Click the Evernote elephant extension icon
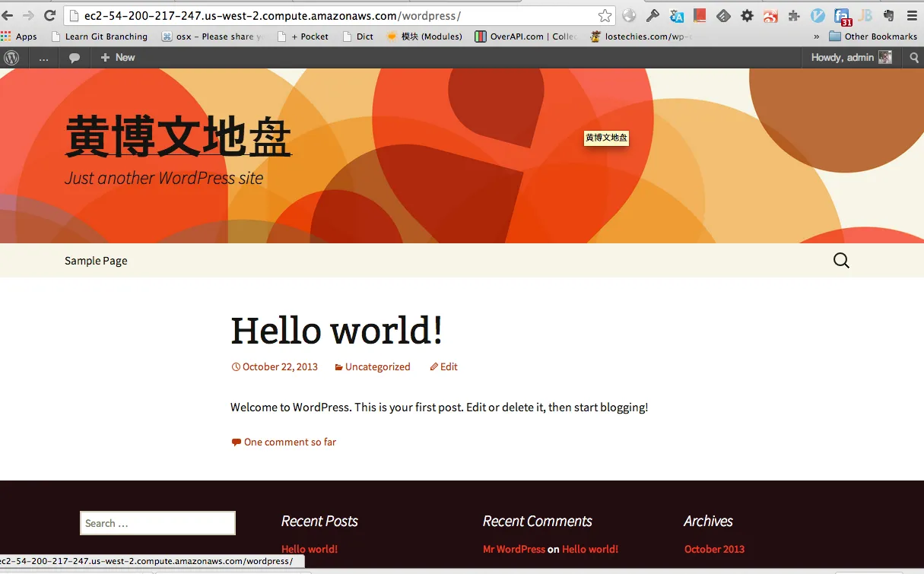The height and width of the screenshot is (574, 924). pos(888,15)
